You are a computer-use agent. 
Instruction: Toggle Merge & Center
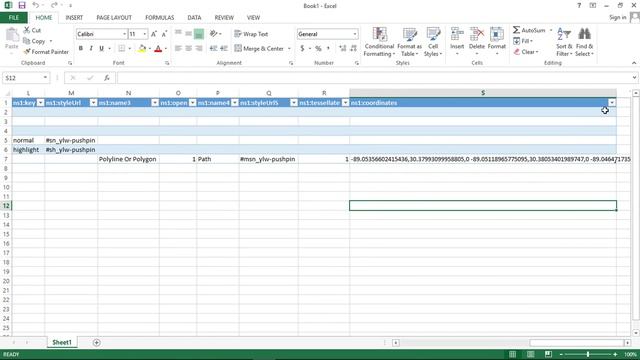click(259, 49)
